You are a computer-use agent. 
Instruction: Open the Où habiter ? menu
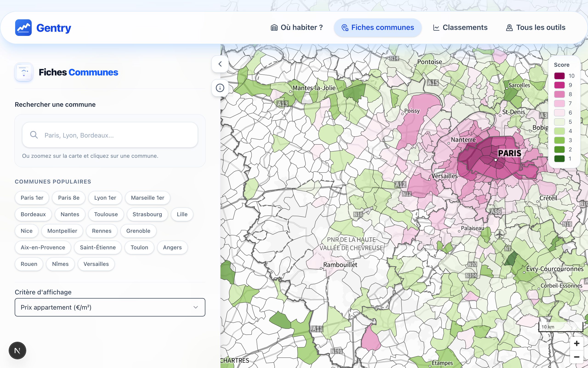coord(297,28)
